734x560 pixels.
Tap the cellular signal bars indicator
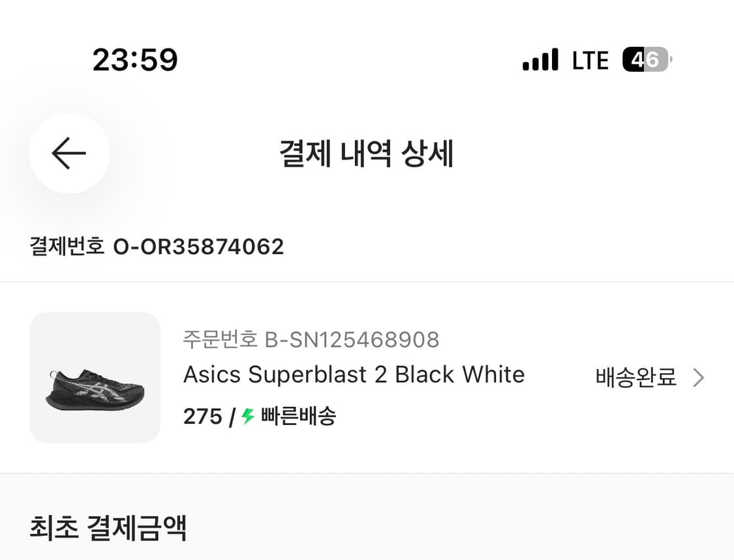(x=539, y=59)
